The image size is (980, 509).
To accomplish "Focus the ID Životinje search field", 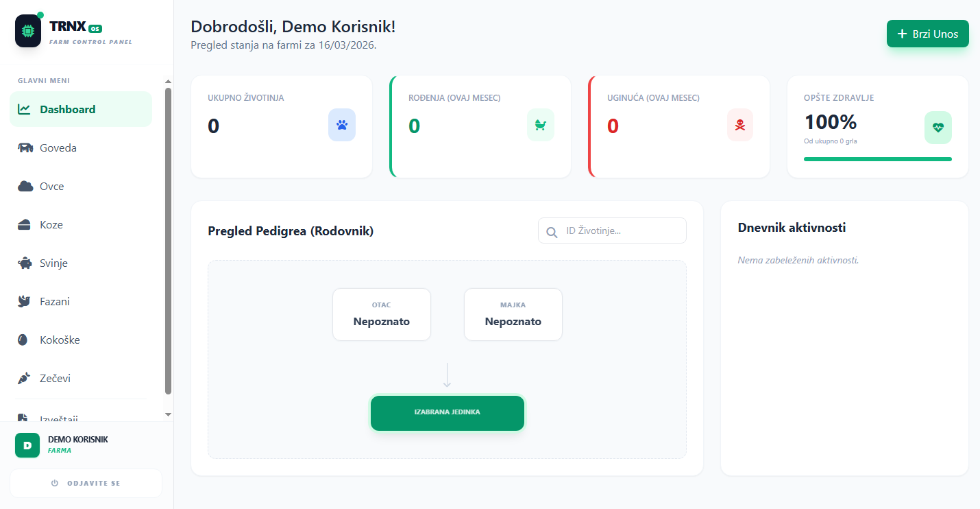I will (620, 231).
